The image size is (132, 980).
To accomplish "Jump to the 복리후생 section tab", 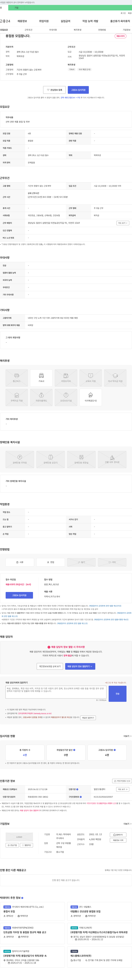I will tap(77, 30).
